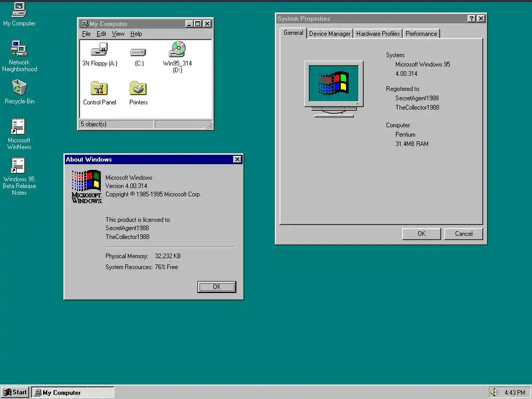Screen dimensions: 532x399
Task: Close the System Properties window
Action: (481, 19)
